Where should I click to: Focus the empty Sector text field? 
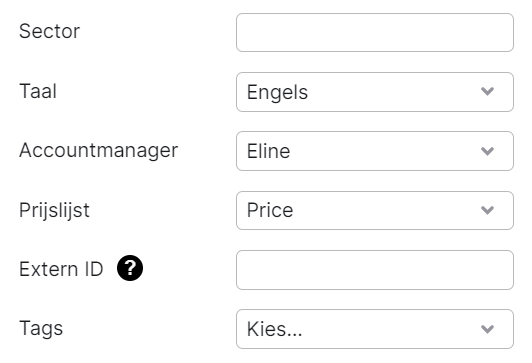click(375, 33)
